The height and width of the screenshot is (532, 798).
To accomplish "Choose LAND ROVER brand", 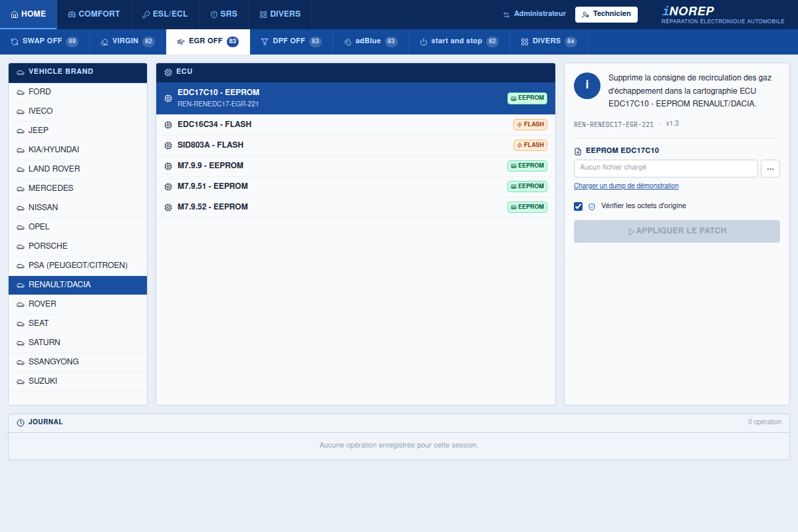I will click(x=78, y=170).
